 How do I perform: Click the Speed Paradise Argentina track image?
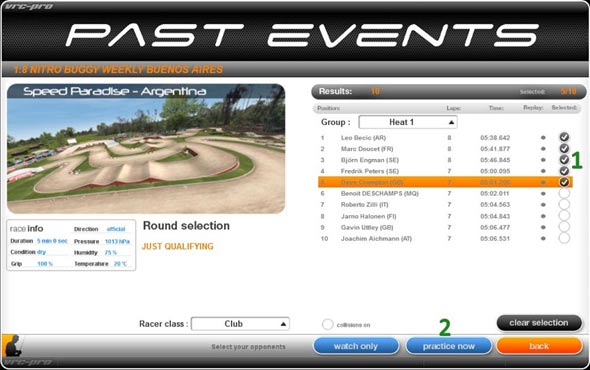tap(146, 149)
